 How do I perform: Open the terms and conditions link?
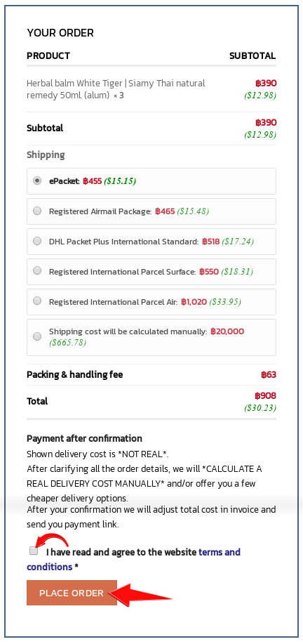coord(133,560)
